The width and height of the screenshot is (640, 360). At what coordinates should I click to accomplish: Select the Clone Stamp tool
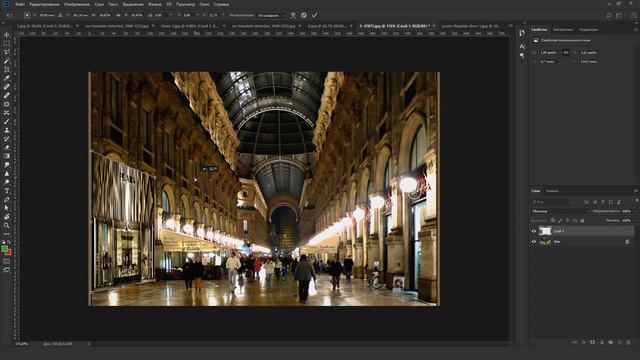pos(7,130)
